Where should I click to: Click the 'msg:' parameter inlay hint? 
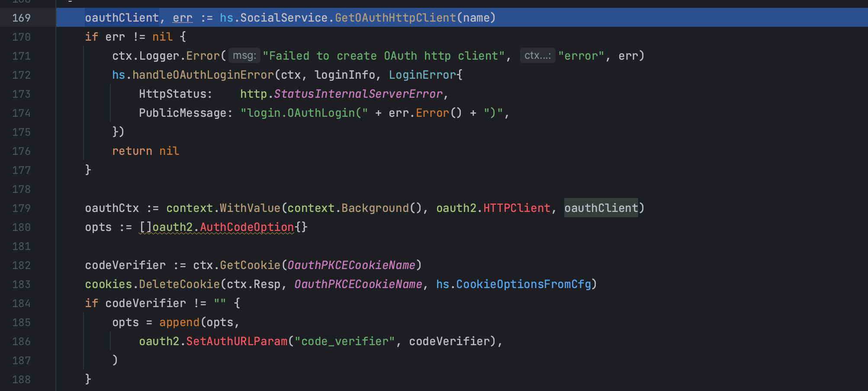pyautogui.click(x=244, y=55)
